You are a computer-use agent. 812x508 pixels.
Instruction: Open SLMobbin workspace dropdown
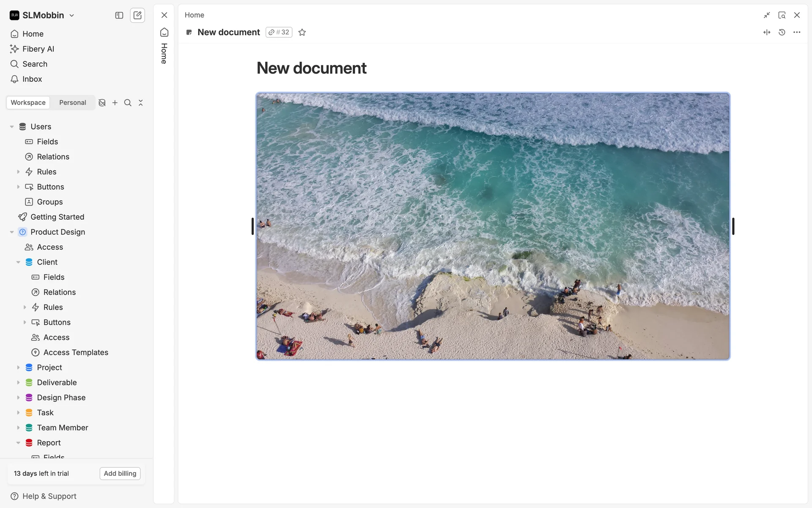pos(42,15)
